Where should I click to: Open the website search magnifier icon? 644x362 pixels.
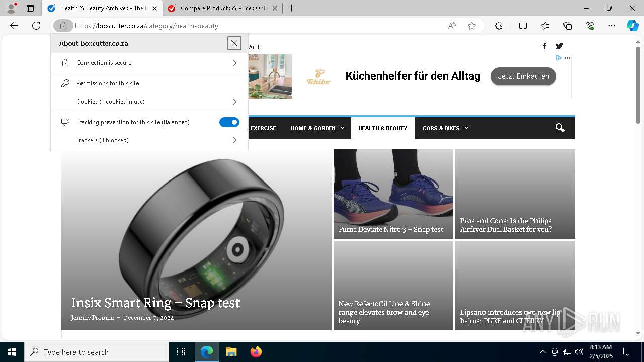coord(560,128)
